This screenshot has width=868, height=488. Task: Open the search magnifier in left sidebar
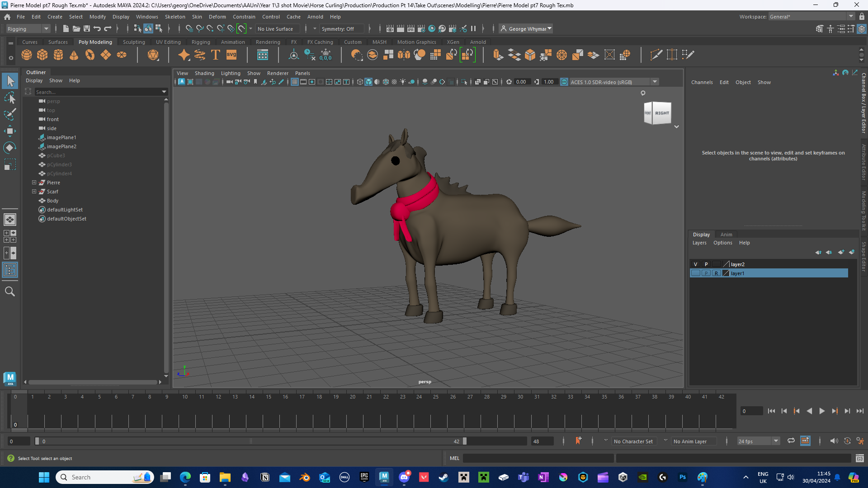tap(10, 292)
